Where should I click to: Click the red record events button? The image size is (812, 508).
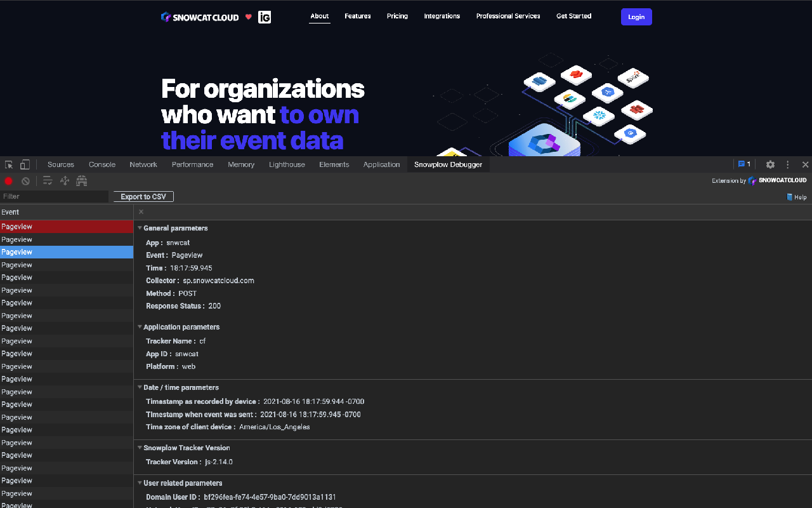8,180
